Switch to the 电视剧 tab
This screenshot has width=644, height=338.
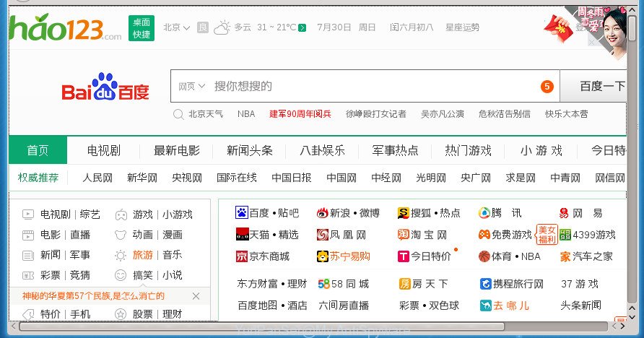103,150
